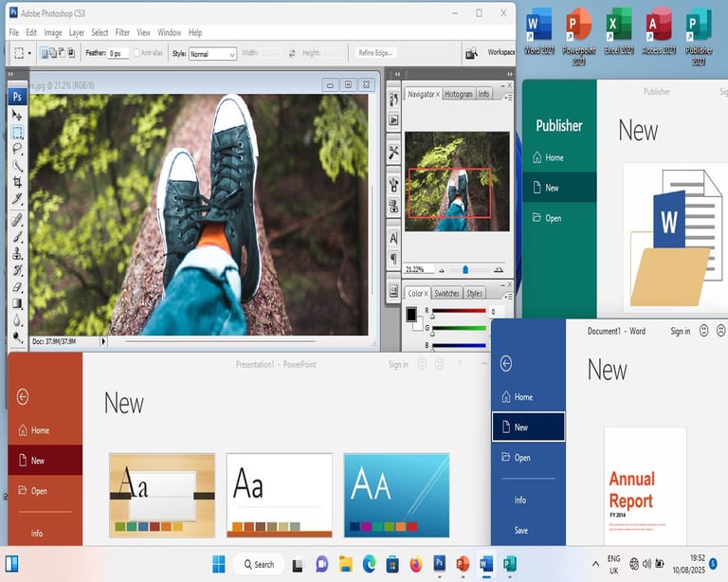Select the blue PowerPoint theme thumbnail
Viewport: 728px width, 582px height.
(x=397, y=495)
